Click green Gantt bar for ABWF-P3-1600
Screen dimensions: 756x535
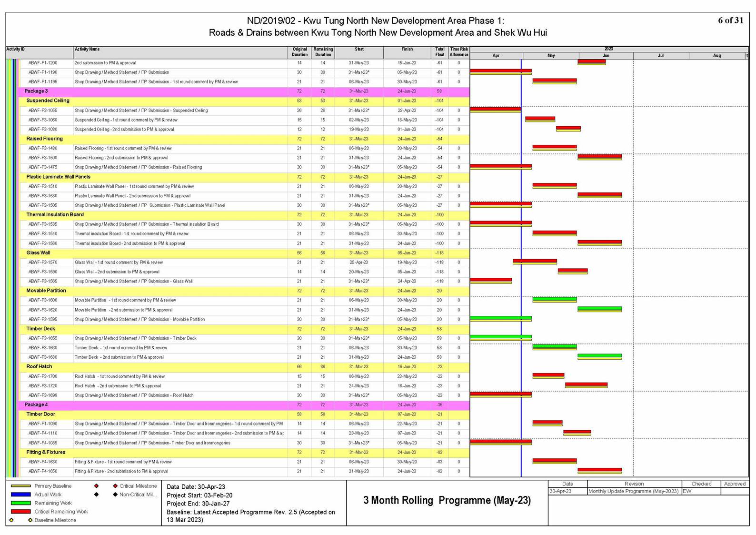click(x=555, y=299)
